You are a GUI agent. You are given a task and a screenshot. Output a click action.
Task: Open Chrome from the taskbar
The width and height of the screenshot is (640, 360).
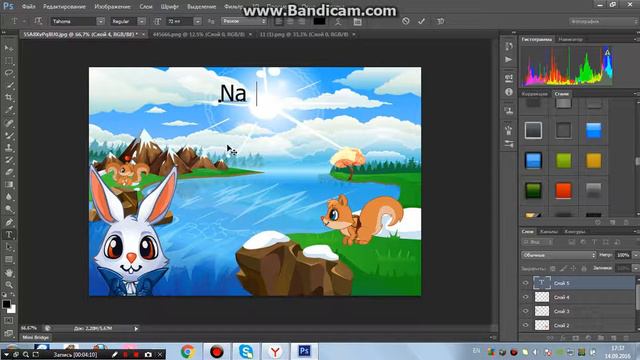pos(188,351)
